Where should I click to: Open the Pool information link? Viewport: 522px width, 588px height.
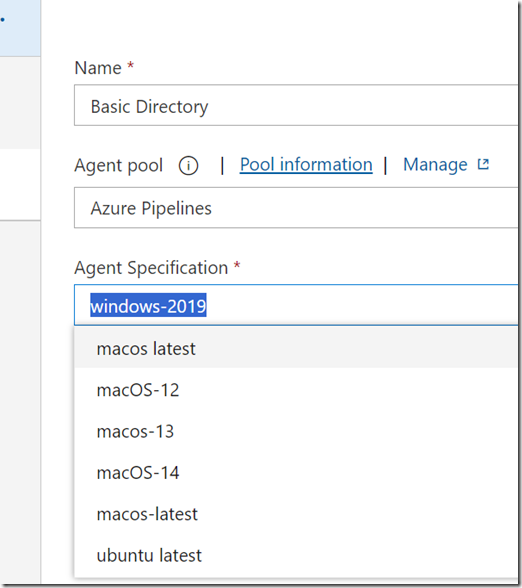click(306, 165)
